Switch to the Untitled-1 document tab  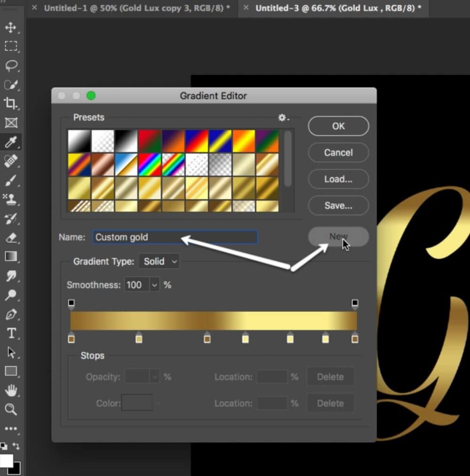(x=137, y=8)
